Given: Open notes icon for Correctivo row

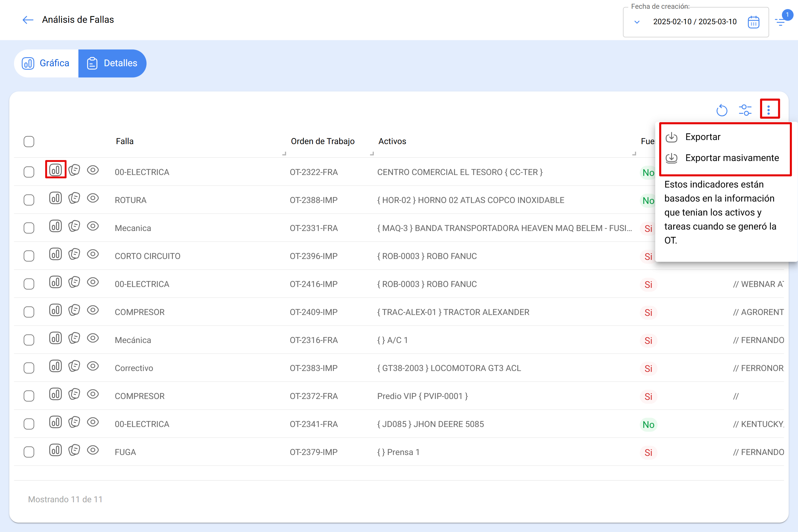Looking at the screenshot, I should pyautogui.click(x=74, y=366).
